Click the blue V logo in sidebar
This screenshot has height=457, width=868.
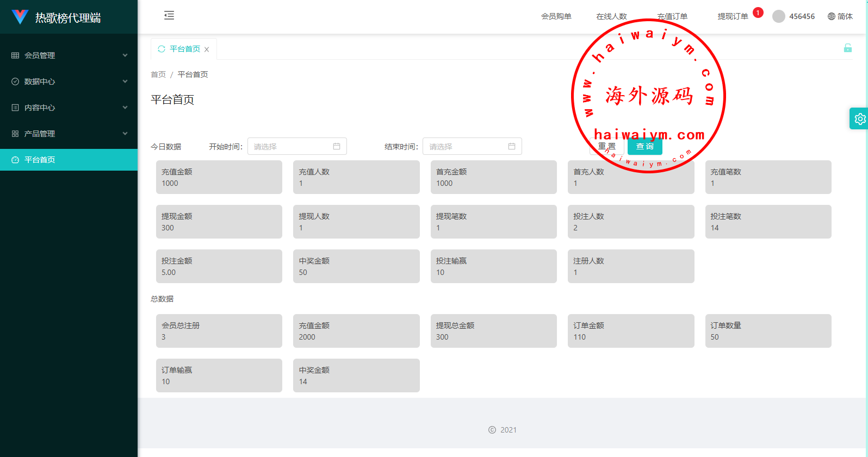[20, 17]
